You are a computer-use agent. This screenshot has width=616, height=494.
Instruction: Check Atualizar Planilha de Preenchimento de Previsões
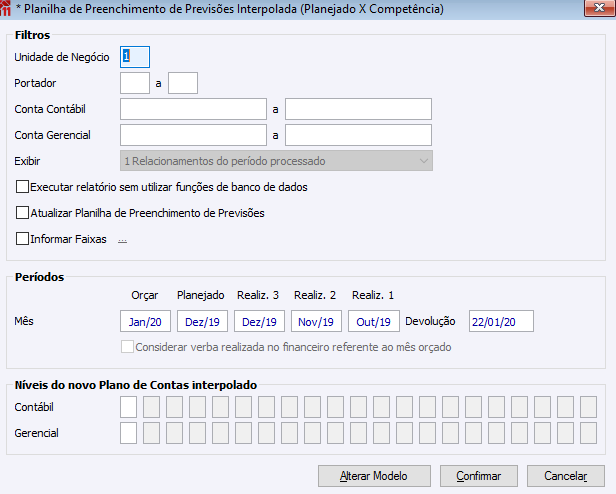[22, 213]
